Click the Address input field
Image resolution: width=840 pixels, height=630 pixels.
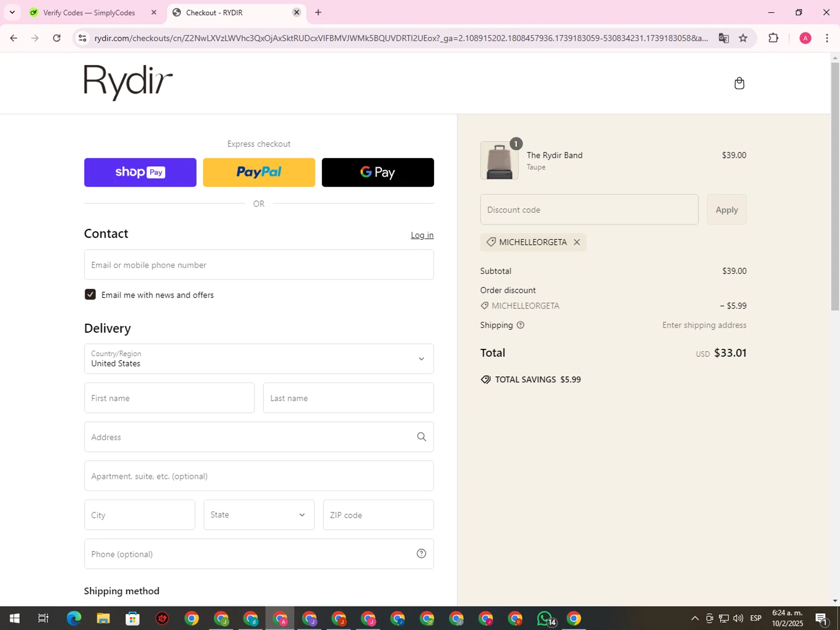(x=259, y=437)
